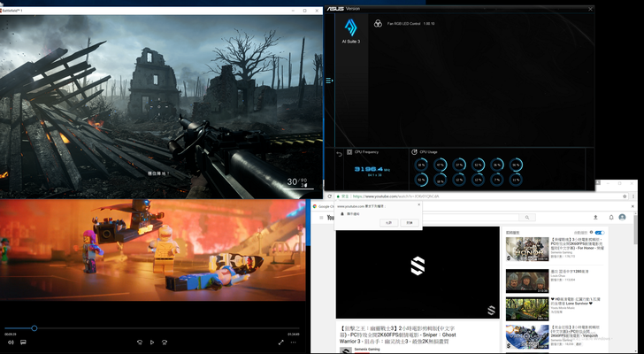Click the movie player seek bar handle

[x=34, y=328]
